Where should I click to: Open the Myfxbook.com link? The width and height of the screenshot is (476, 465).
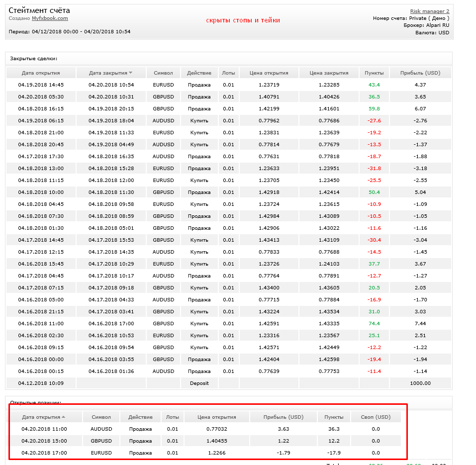pyautogui.click(x=50, y=18)
